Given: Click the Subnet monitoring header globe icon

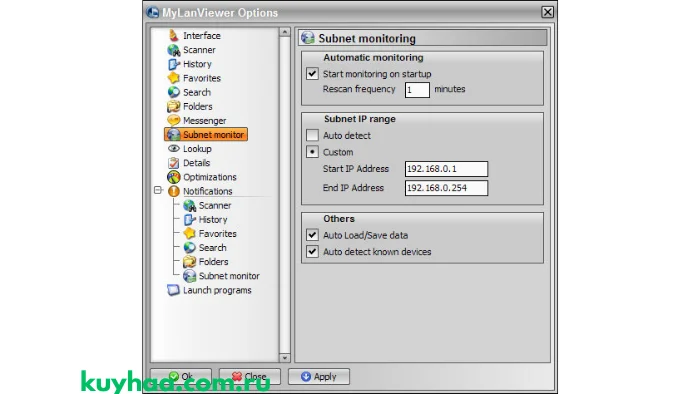Looking at the screenshot, I should click(308, 38).
